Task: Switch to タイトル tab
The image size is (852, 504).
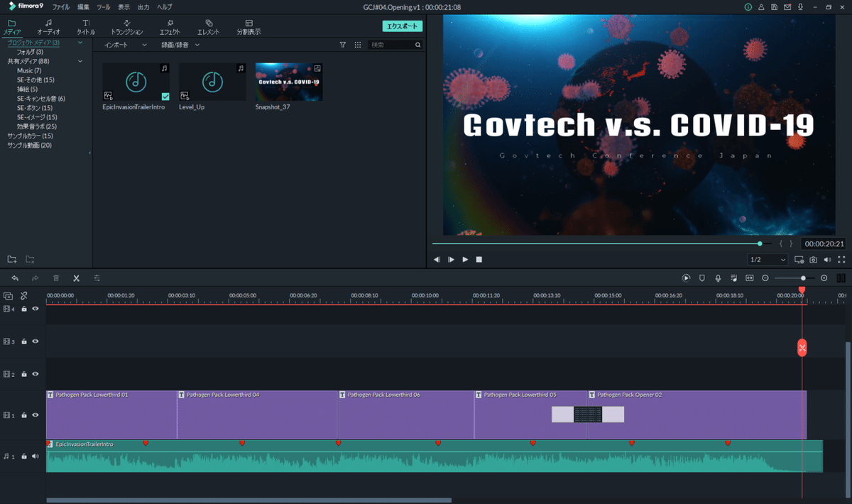Action: 86,27
